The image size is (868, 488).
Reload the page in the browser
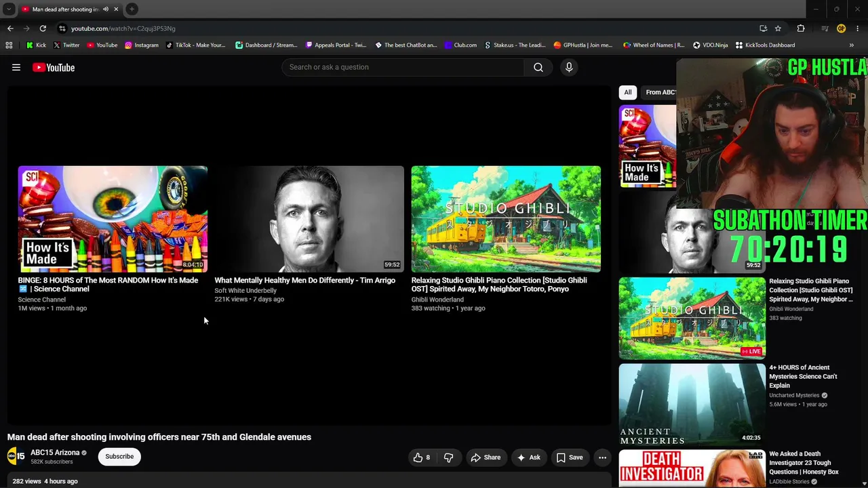43,28
